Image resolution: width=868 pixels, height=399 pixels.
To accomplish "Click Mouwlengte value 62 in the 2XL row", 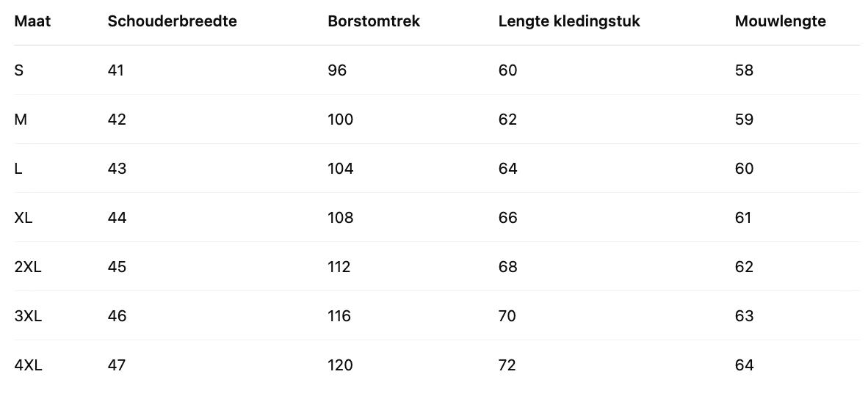I will pos(744,267).
